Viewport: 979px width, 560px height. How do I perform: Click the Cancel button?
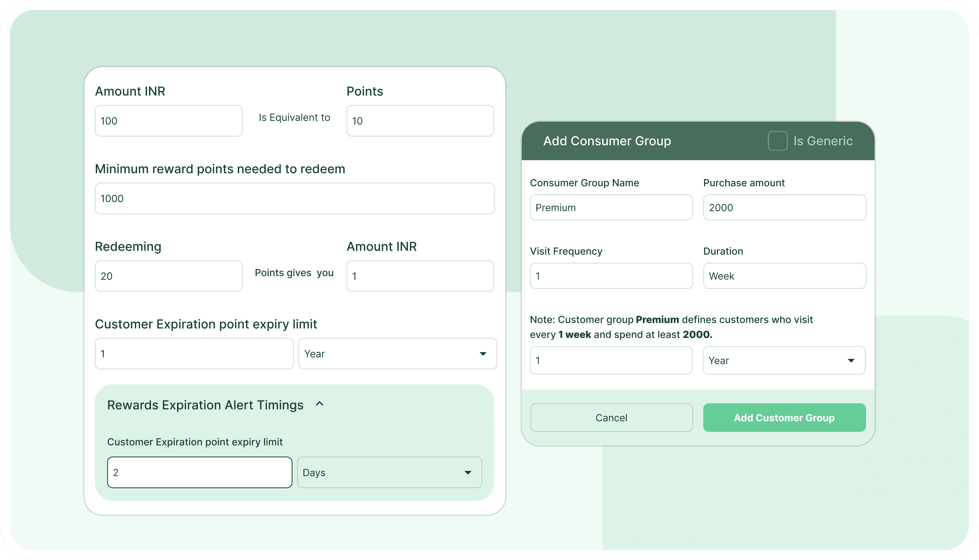[611, 417]
